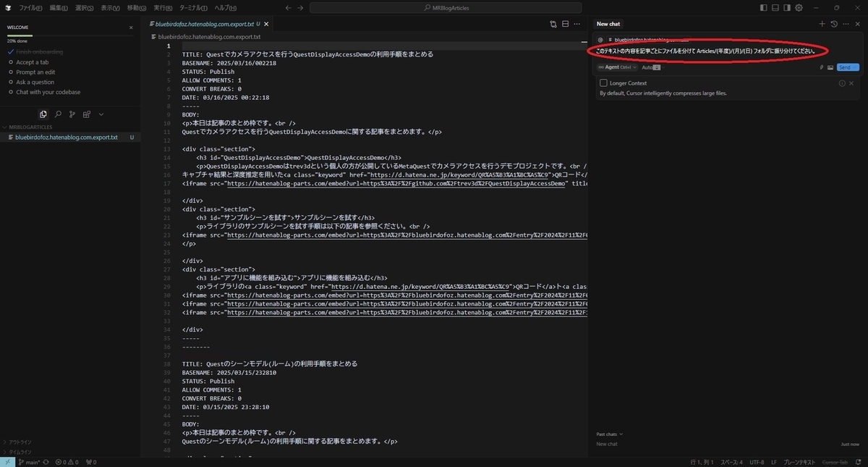The height and width of the screenshot is (467, 868).
Task: Show chat history clock icon
Action: (x=834, y=24)
